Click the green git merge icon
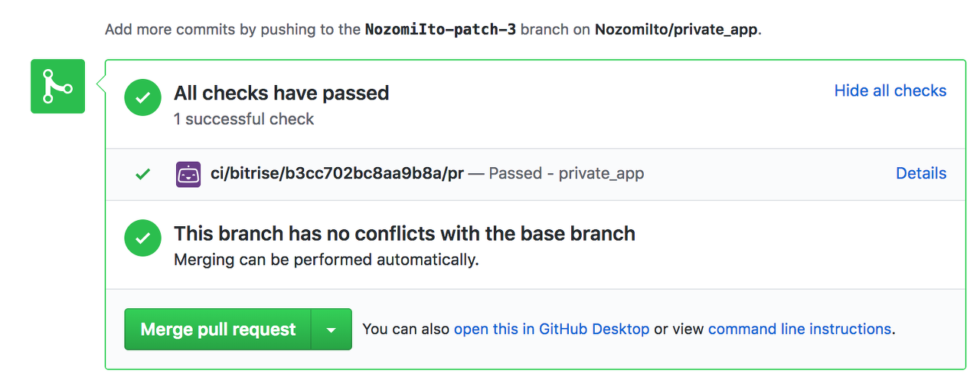The image size is (980, 381). 57,86
